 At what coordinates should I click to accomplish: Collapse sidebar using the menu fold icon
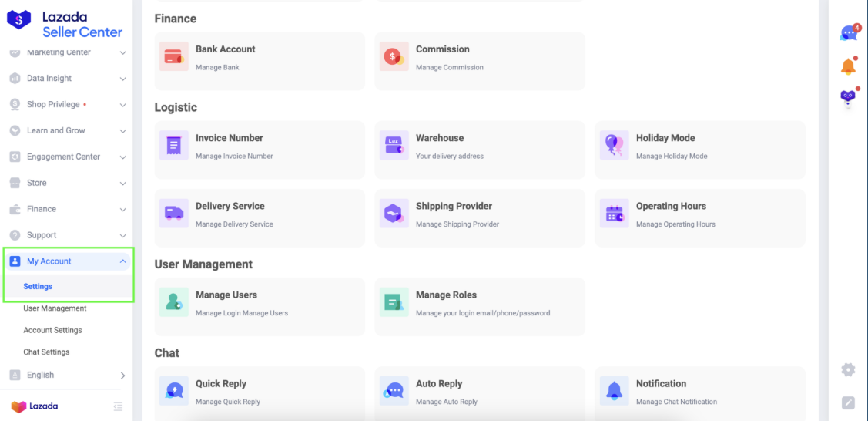[x=117, y=406]
